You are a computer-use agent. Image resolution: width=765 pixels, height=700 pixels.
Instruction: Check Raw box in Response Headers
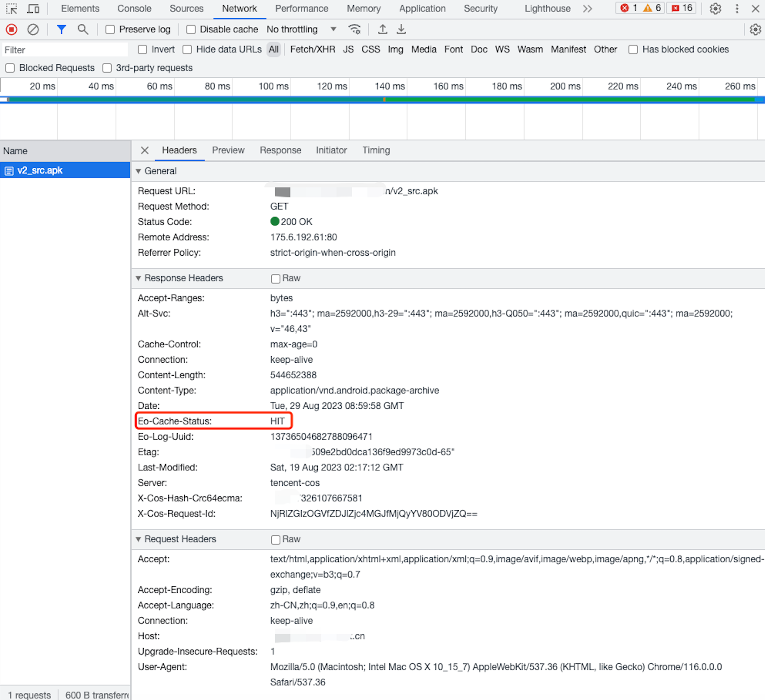[x=276, y=279]
